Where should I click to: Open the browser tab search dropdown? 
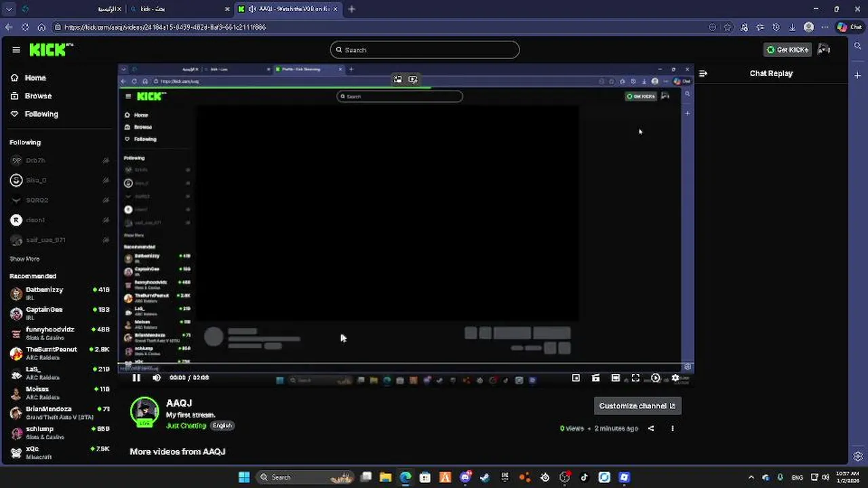[8, 9]
